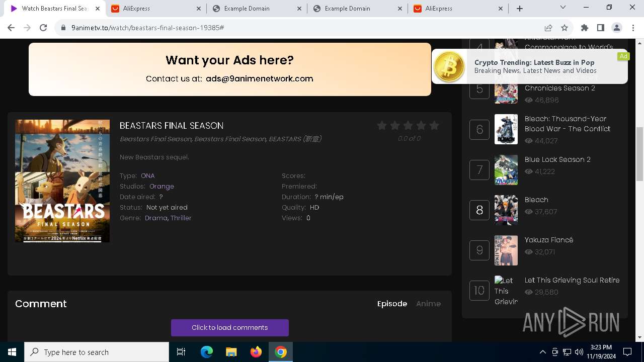644x362 pixels.
Task: Open a new browser tab
Action: tap(520, 9)
